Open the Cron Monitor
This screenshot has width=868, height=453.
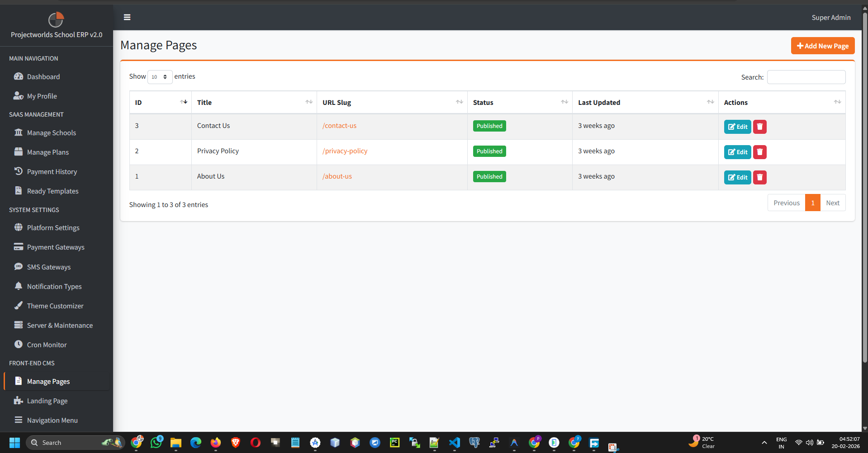point(46,344)
